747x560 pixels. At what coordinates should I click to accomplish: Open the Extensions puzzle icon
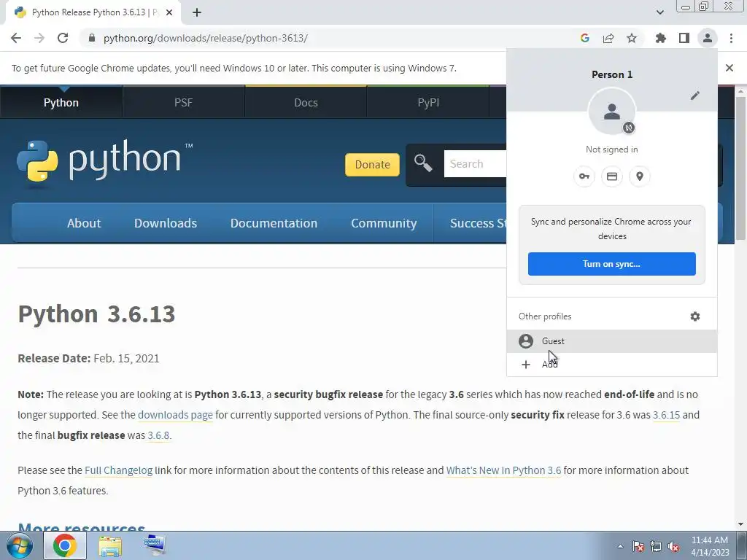click(x=661, y=38)
